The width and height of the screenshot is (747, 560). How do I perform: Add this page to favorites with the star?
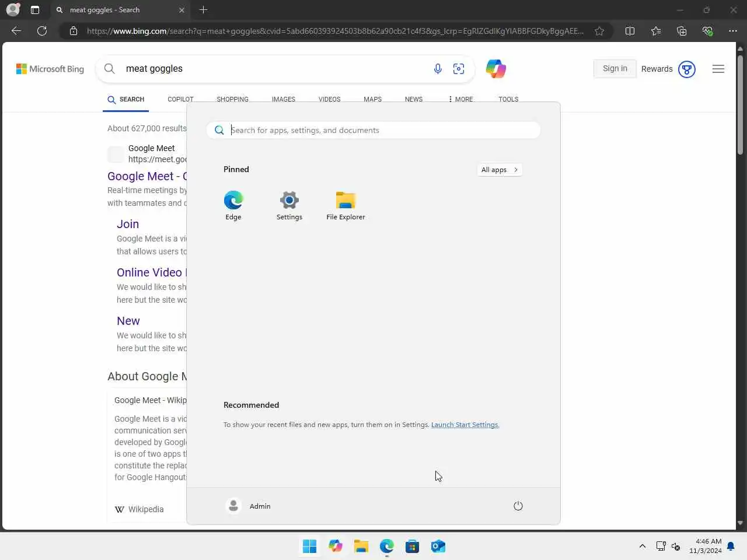coord(599,31)
